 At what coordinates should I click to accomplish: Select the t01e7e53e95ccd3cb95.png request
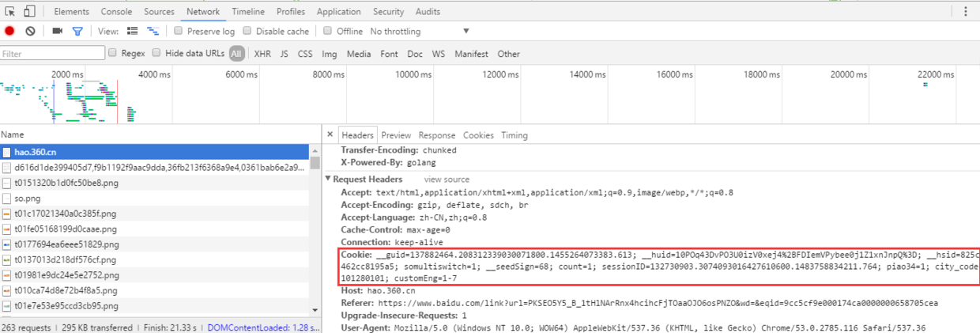coord(155,305)
